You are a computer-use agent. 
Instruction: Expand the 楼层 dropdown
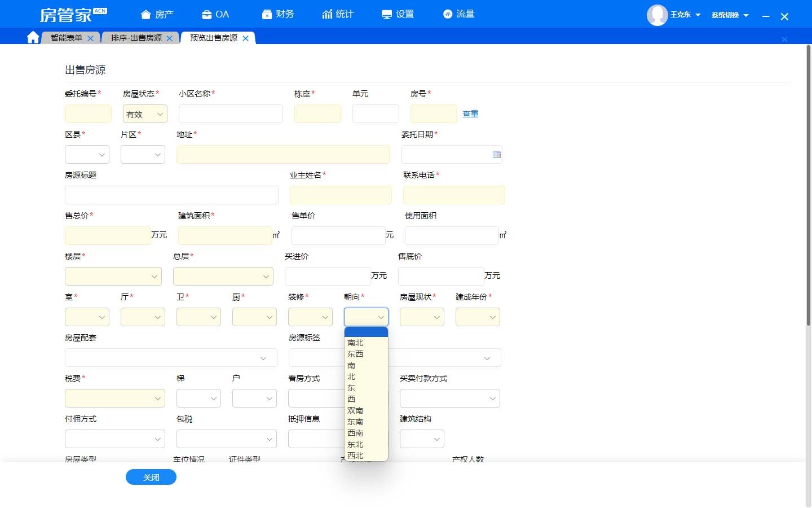coord(113,277)
